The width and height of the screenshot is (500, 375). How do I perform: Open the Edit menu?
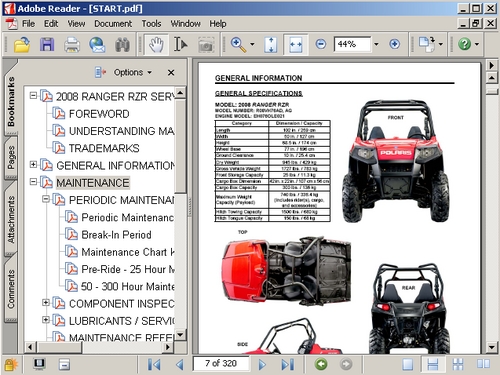click(x=51, y=24)
